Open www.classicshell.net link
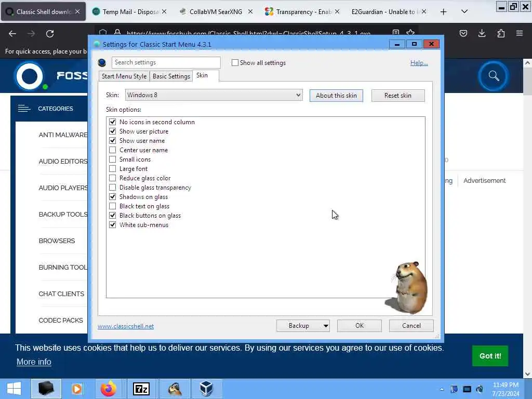This screenshot has height=399, width=532. 126,326
